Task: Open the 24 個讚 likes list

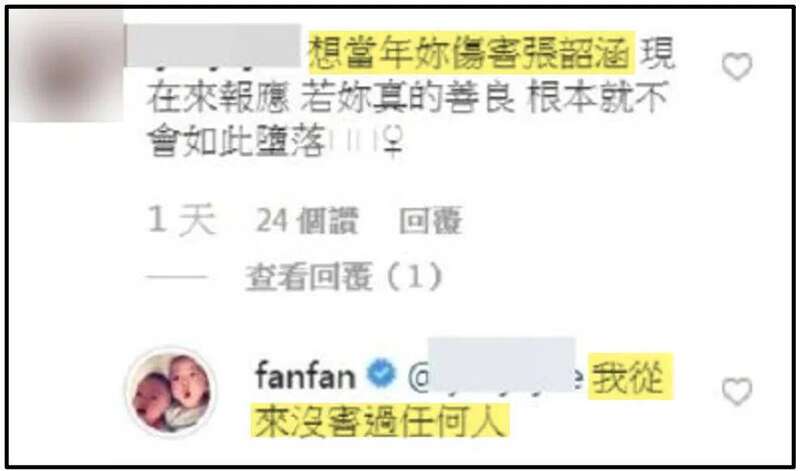Action: 307,221
